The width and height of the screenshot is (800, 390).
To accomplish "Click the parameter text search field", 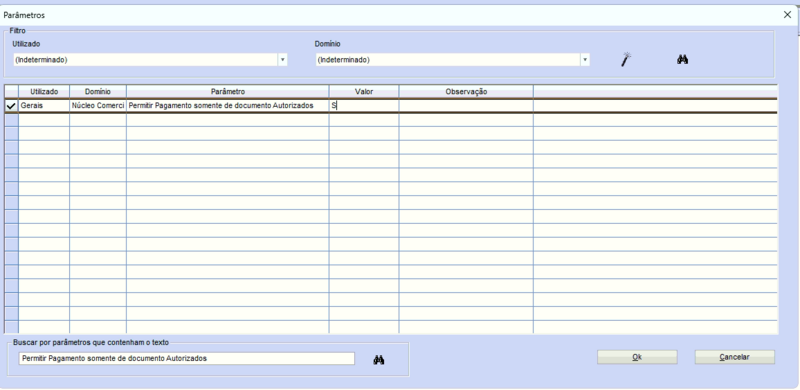I will (x=186, y=358).
